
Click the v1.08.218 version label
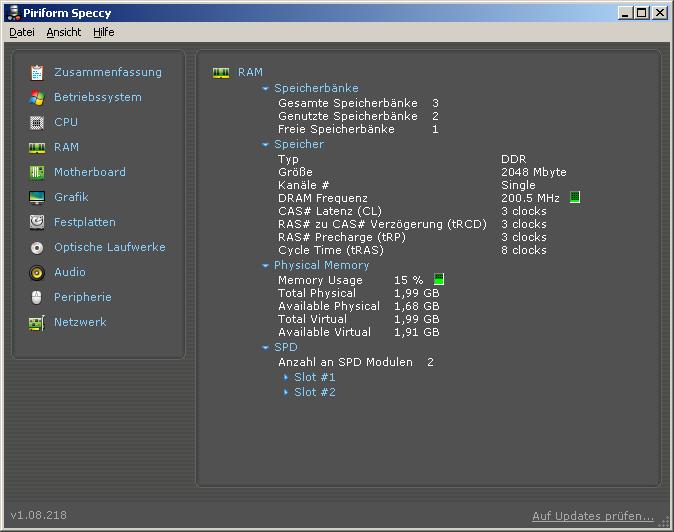tap(39, 515)
